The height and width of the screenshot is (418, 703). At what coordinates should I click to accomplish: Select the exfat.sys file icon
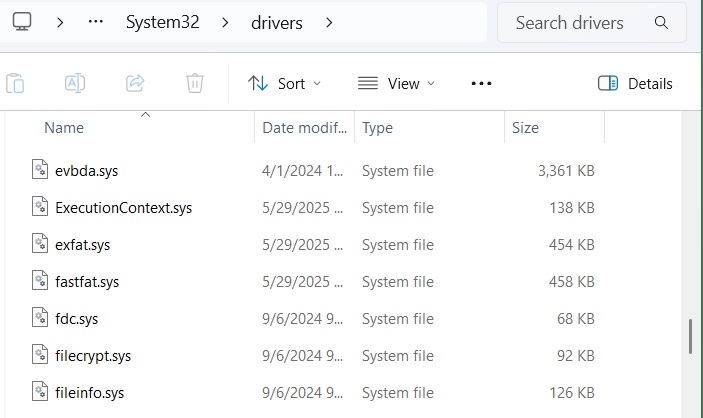[40, 244]
